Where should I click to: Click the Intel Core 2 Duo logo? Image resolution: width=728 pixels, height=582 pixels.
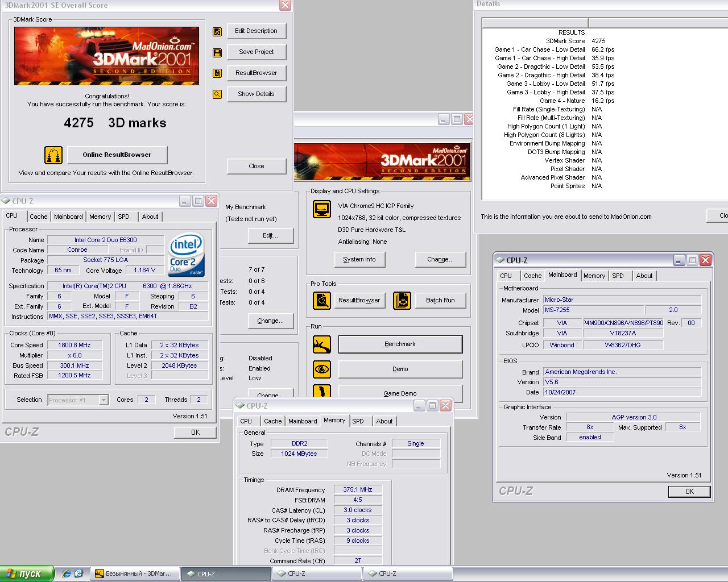click(x=185, y=256)
